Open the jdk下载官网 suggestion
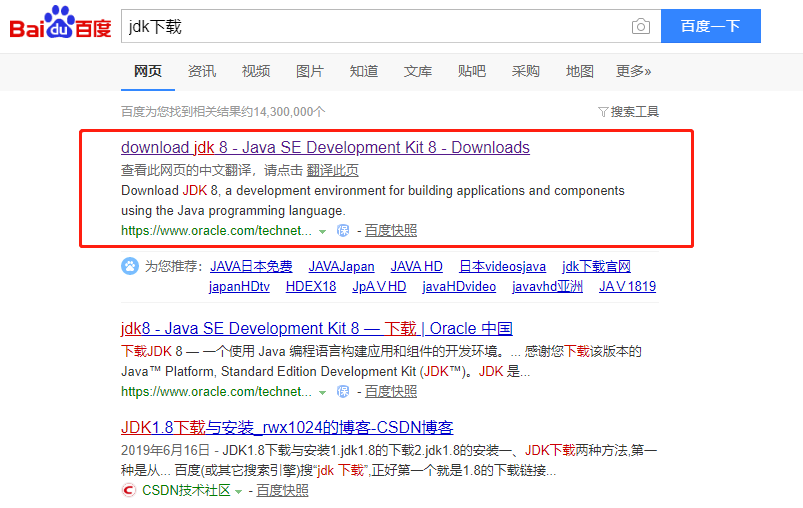Viewport: 803px width, 508px height. [x=596, y=266]
